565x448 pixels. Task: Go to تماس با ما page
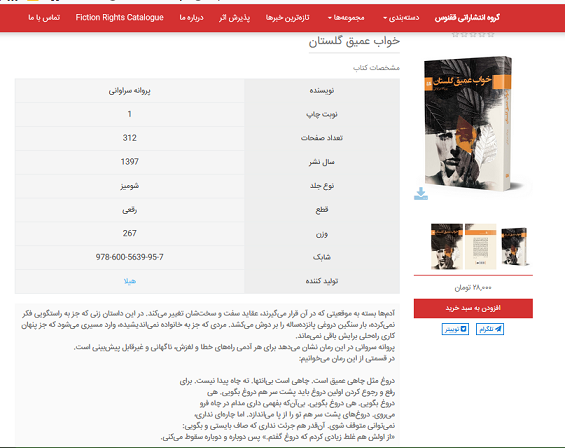coord(44,18)
